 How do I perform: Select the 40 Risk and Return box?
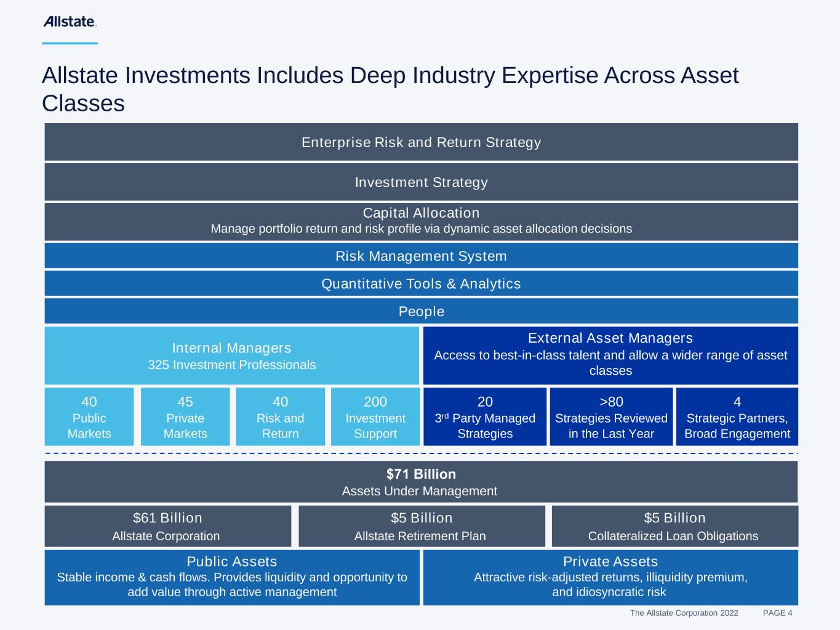point(280,417)
